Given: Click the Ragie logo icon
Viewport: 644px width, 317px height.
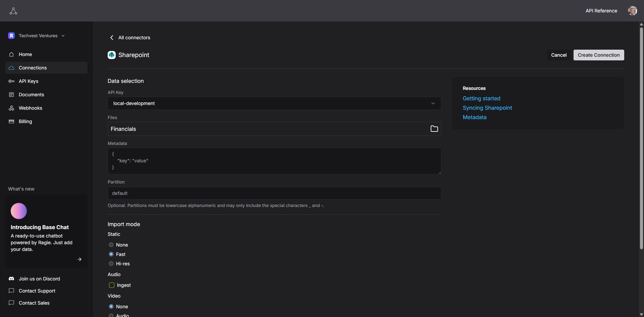Looking at the screenshot, I should tap(13, 11).
